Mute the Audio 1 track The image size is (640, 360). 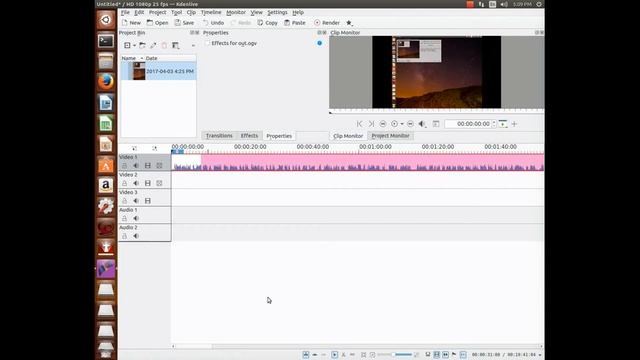point(136,218)
